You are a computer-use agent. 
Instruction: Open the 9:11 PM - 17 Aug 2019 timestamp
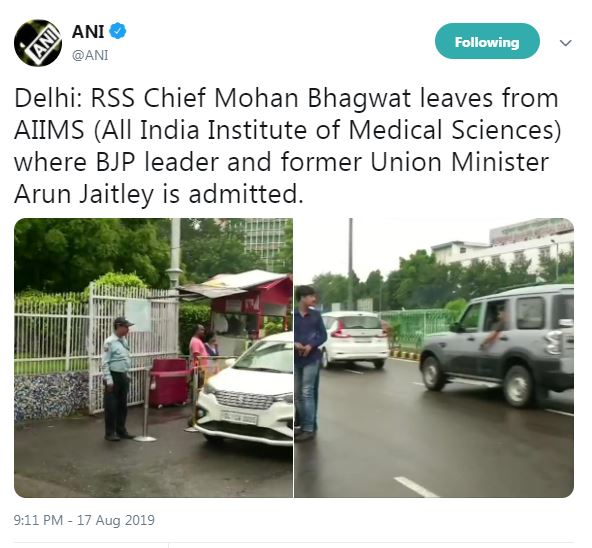click(x=84, y=520)
